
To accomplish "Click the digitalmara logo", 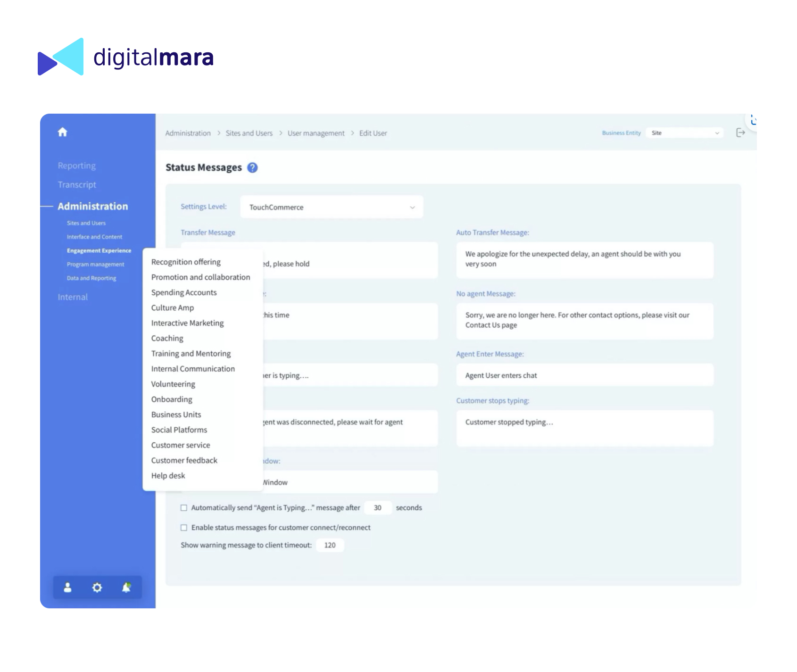I will 126,57.
